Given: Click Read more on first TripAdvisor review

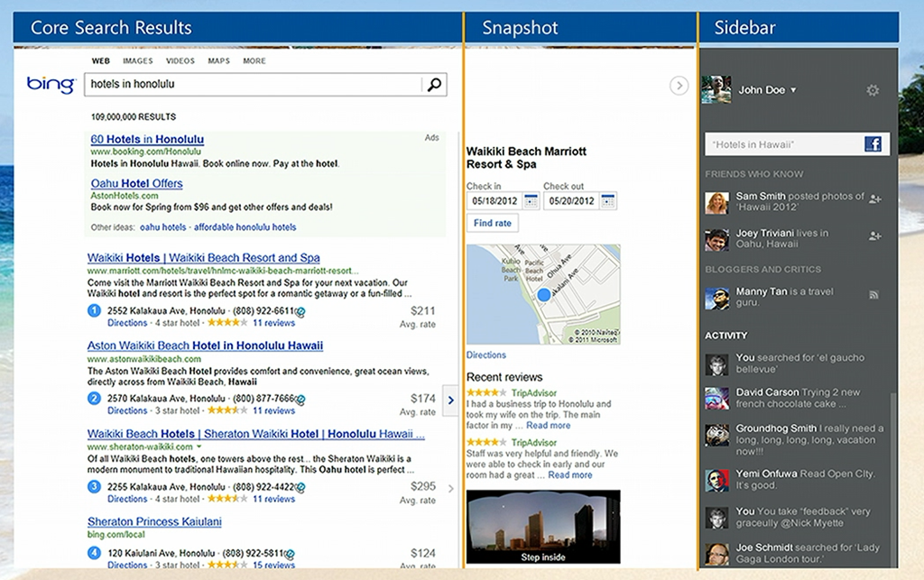Looking at the screenshot, I should [x=548, y=425].
